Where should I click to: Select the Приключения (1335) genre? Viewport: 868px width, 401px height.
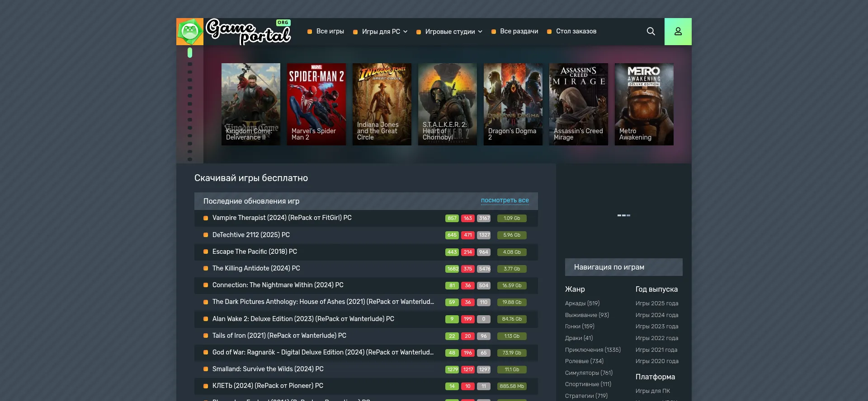[x=593, y=350]
